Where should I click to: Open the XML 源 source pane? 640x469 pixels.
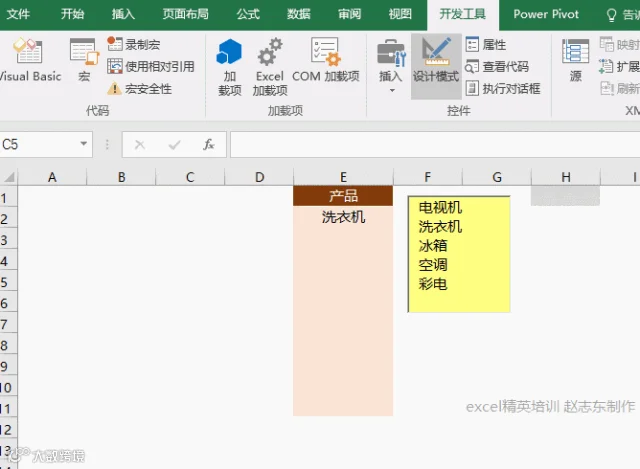click(x=576, y=60)
